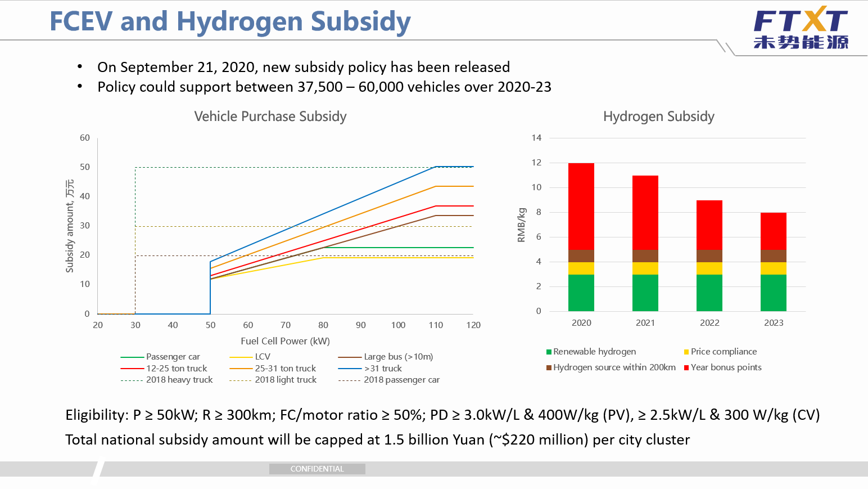The width and height of the screenshot is (868, 489).
Task: Click the Fuel Cell Power (kW) axis title
Action: [286, 341]
